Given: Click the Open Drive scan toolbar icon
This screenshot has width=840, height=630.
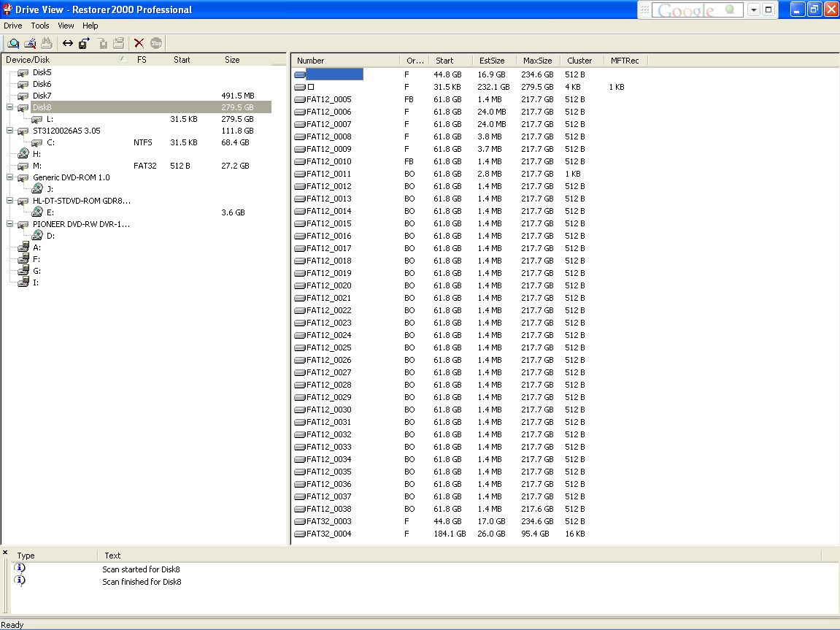Looking at the screenshot, I should 13,43.
